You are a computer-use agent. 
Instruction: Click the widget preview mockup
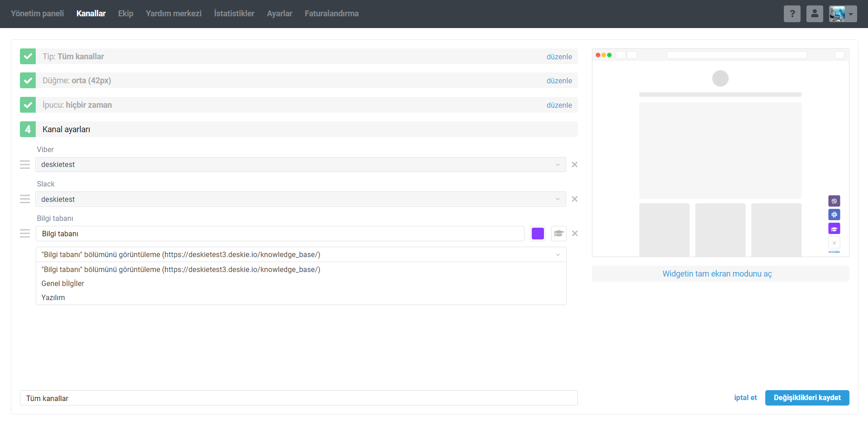[720, 153]
